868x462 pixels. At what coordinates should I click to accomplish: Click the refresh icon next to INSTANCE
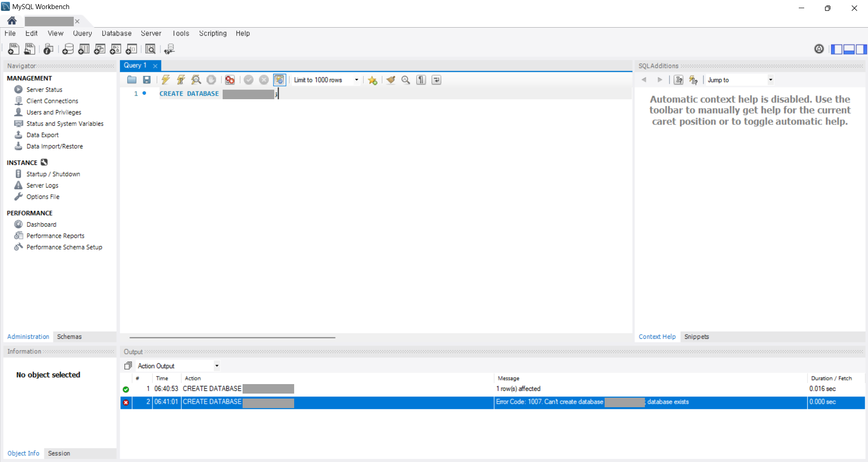[44, 162]
